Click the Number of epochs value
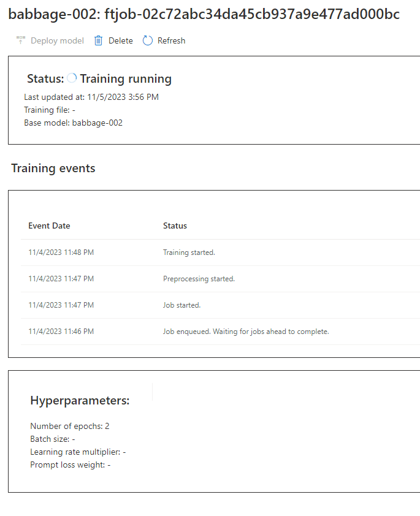This screenshot has width=420, height=516. point(69,425)
